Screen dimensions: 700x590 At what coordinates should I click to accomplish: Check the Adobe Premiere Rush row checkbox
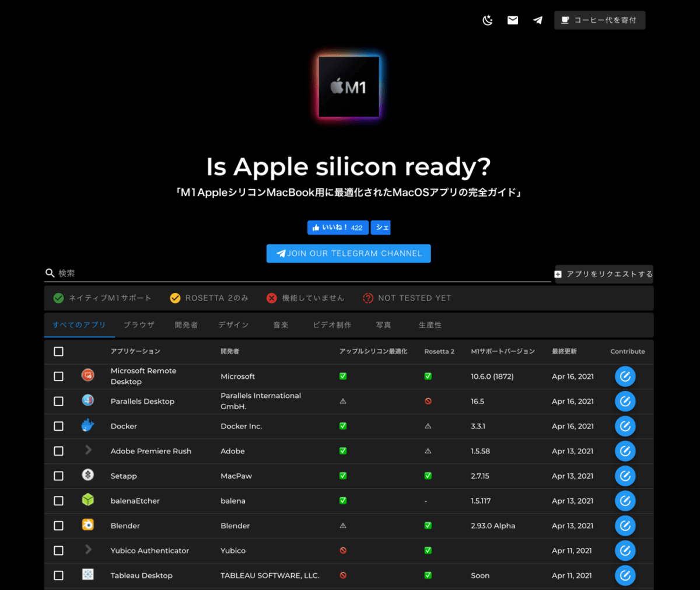pyautogui.click(x=58, y=451)
